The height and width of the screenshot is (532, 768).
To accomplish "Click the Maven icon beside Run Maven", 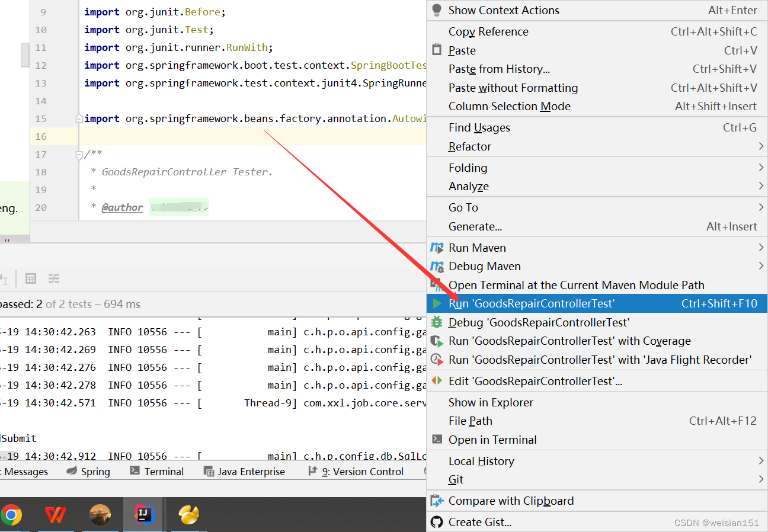I will (x=437, y=248).
